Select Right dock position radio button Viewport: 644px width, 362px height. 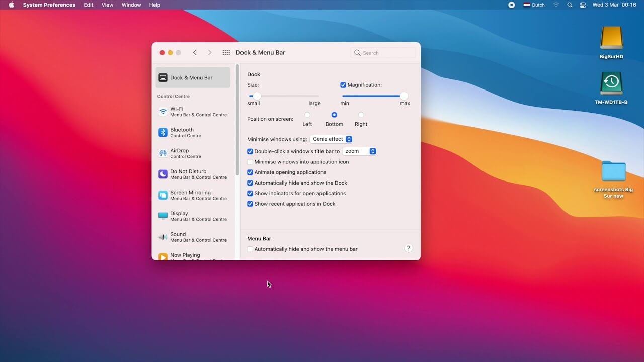361,115
